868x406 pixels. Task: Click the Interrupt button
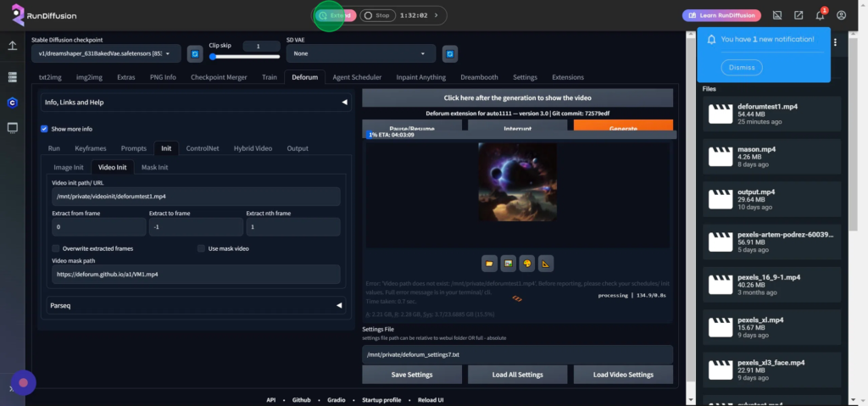[518, 125]
